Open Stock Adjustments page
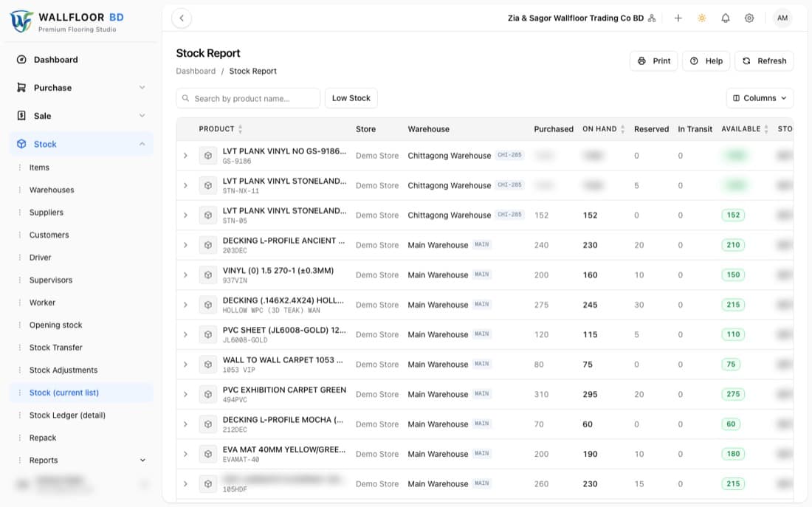The width and height of the screenshot is (812, 507). click(63, 370)
